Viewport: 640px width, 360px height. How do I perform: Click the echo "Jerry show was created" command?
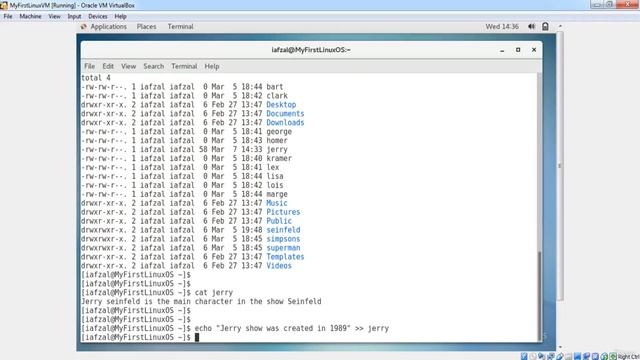tap(292, 328)
